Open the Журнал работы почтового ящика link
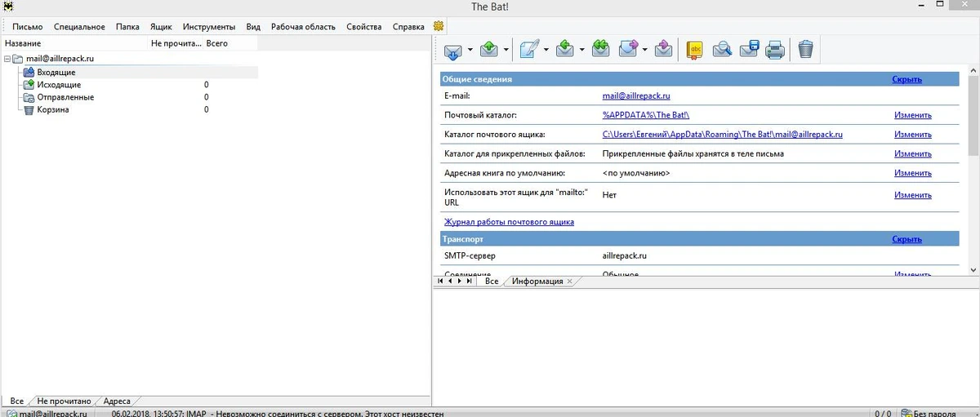 509,222
